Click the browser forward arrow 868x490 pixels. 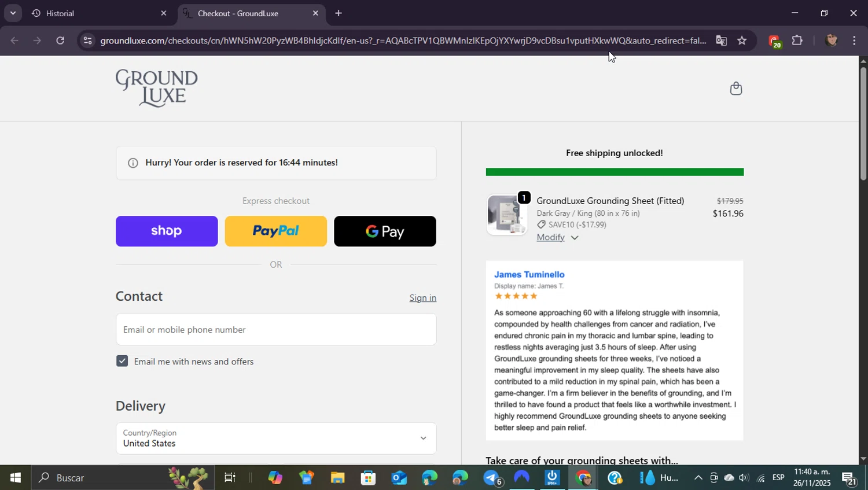37,40
